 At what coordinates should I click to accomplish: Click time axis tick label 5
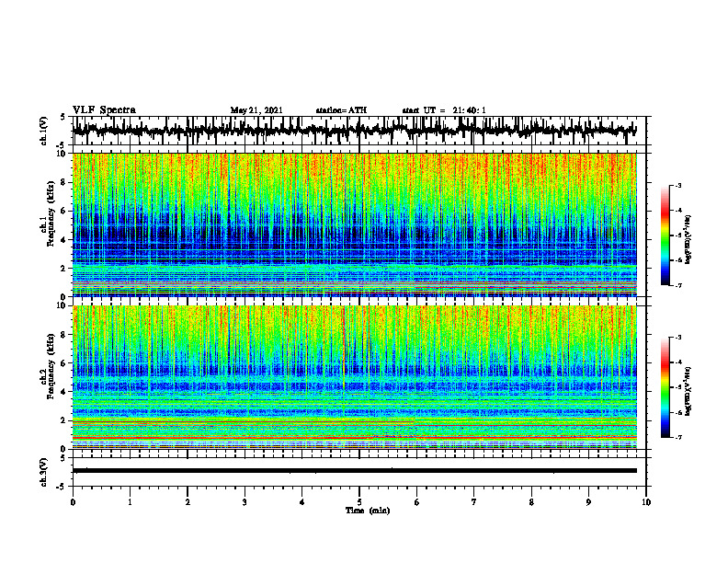tap(359, 502)
